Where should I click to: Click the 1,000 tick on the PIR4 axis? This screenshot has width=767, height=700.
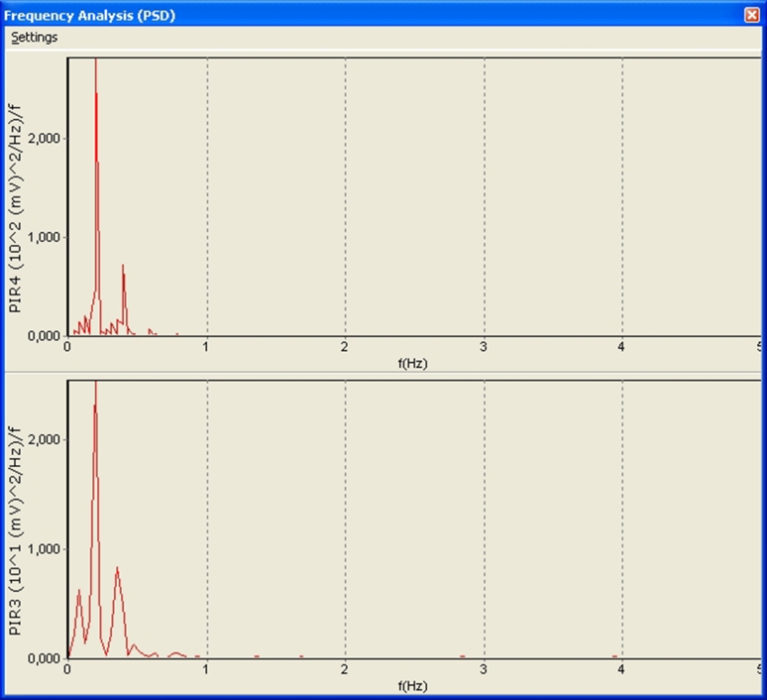tap(48, 238)
